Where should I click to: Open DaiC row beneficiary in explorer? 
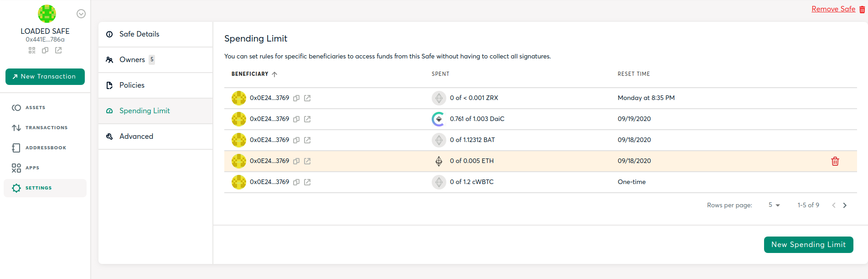point(307,119)
